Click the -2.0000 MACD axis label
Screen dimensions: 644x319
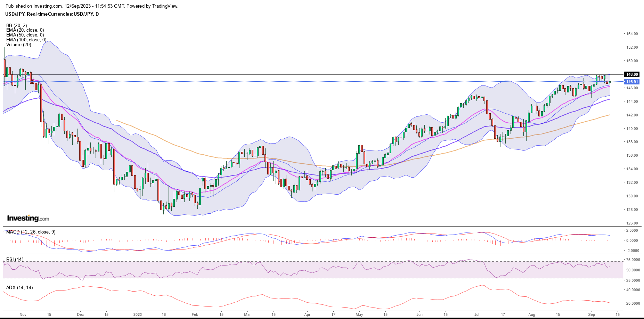pos(633,251)
